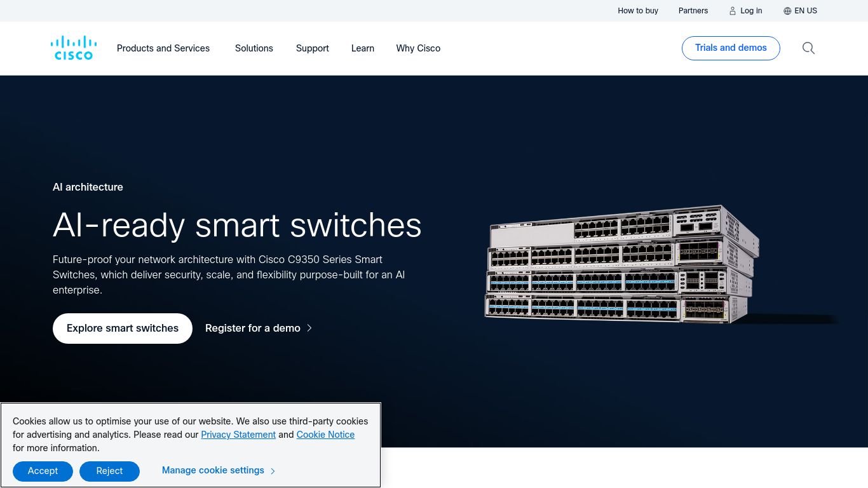Open Products and Services menu
This screenshot has height=488, width=868.
coord(163,48)
